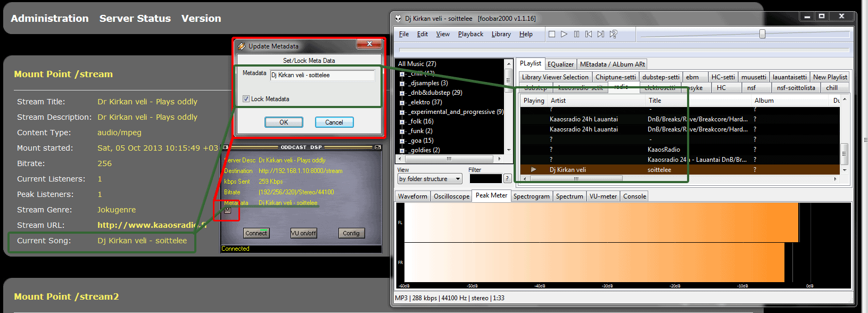Click the foobar2000 alien icon in title bar
868x313 pixels.
(398, 18)
